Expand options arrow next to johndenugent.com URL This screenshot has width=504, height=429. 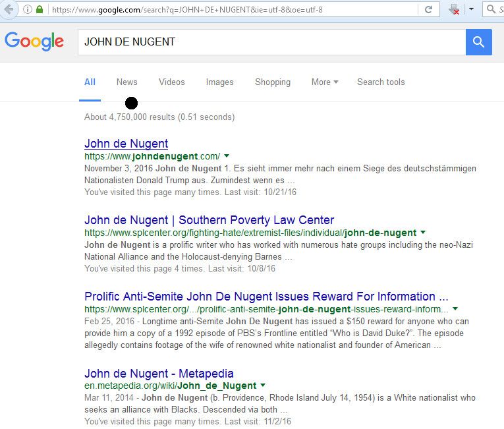click(227, 156)
